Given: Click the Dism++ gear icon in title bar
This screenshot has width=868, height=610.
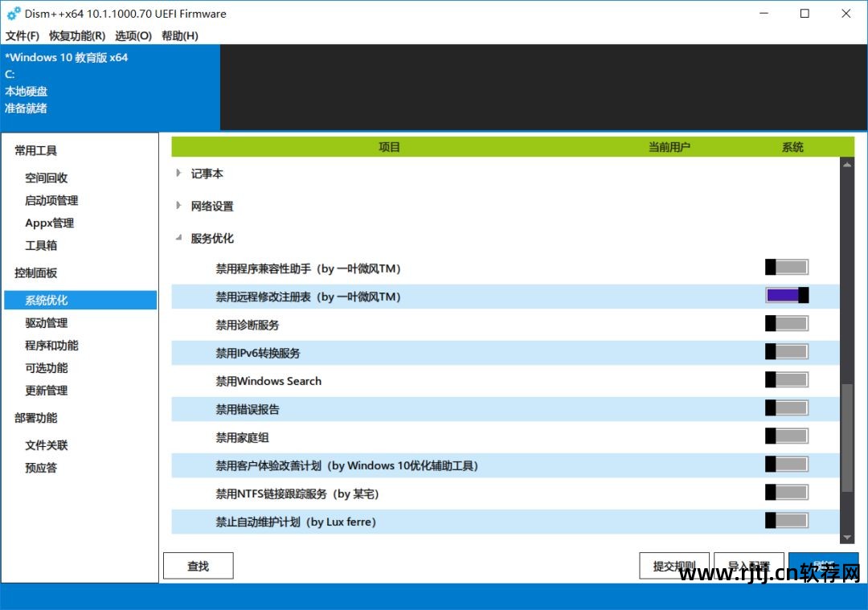Looking at the screenshot, I should tap(14, 14).
